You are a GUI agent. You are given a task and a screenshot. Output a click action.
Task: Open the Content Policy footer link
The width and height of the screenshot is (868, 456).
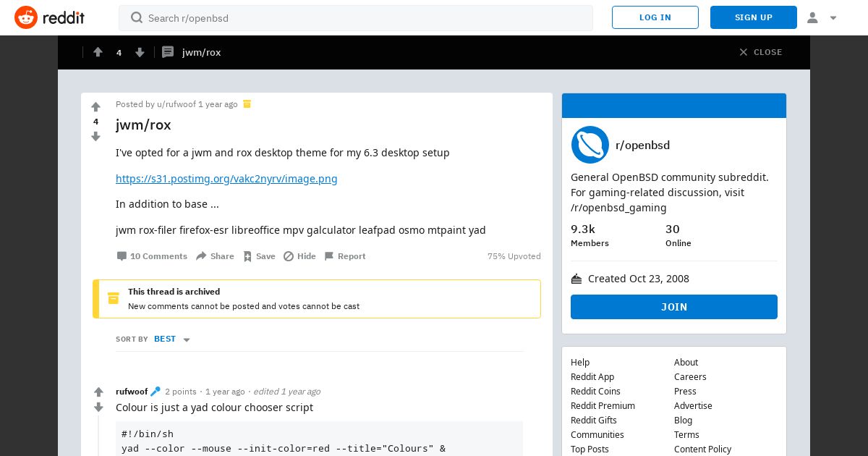tap(702, 449)
